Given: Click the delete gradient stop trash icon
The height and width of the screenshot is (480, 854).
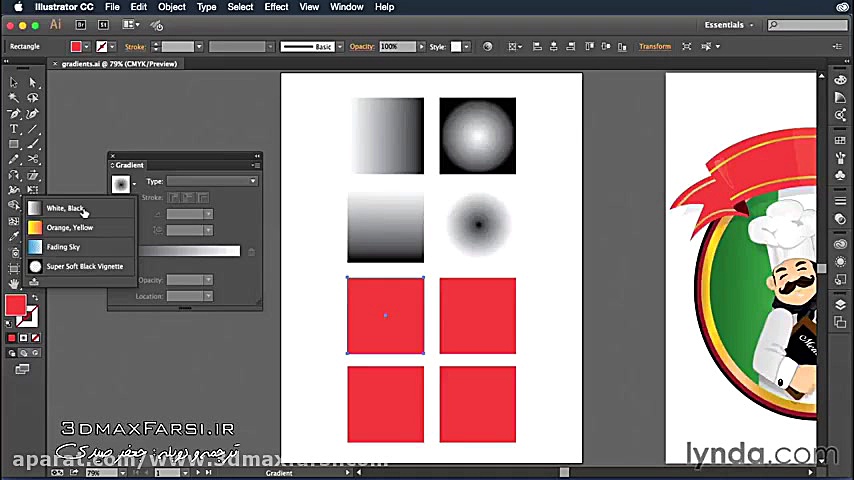Looking at the screenshot, I should [x=251, y=252].
